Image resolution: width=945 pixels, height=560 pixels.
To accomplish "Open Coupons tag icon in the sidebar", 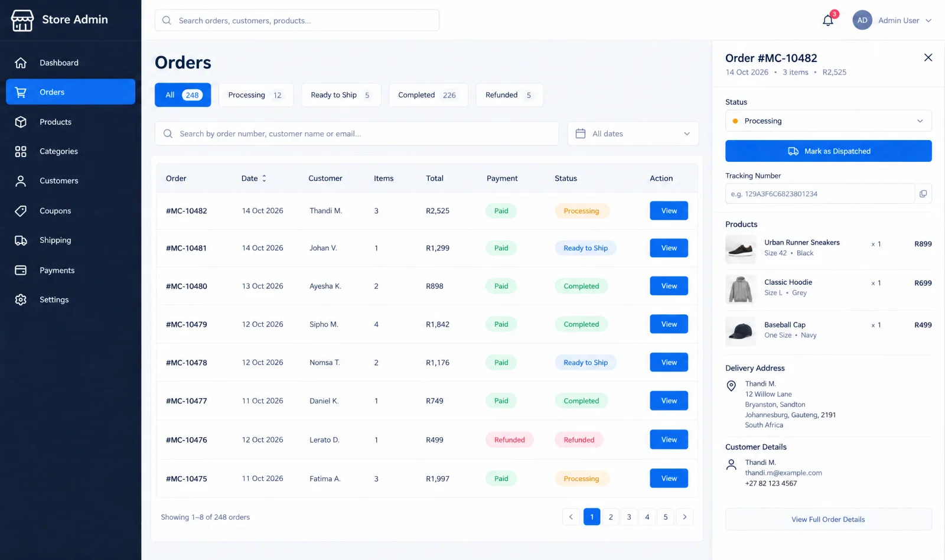I will [x=21, y=211].
